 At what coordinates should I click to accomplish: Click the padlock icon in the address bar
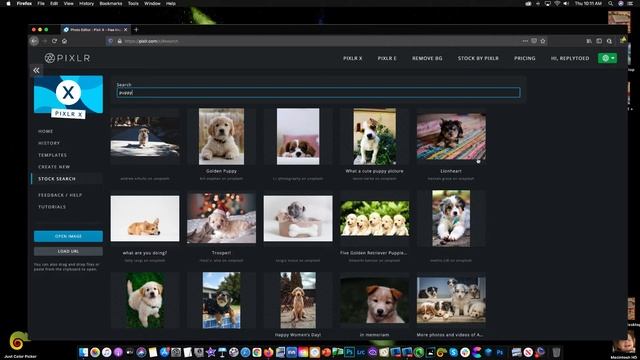(120, 41)
